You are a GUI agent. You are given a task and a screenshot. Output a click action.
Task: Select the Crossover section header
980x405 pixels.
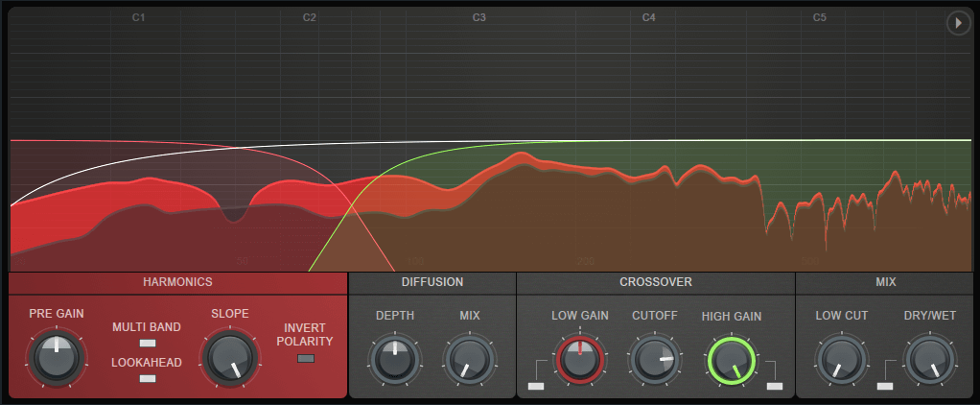click(x=656, y=282)
